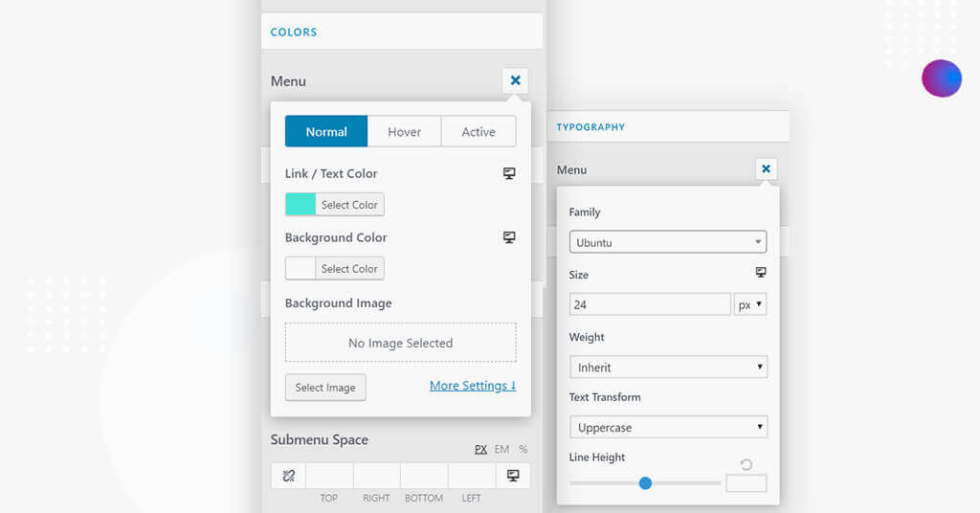This screenshot has width=980, height=513.
Task: Switch to the Hover state tab
Action: pyautogui.click(x=405, y=131)
